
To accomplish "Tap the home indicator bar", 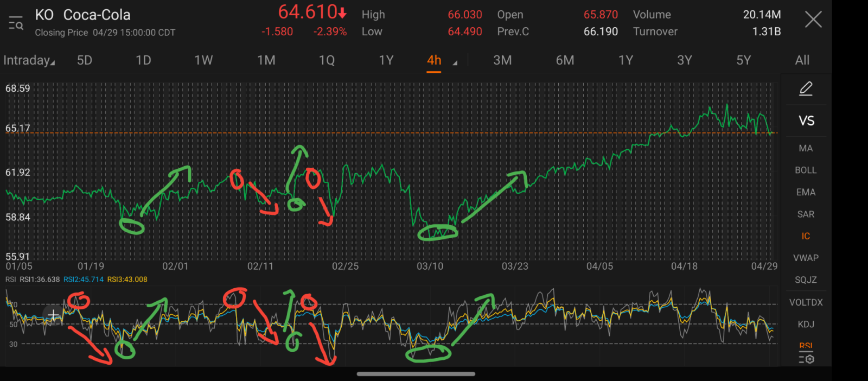I will 416,374.
